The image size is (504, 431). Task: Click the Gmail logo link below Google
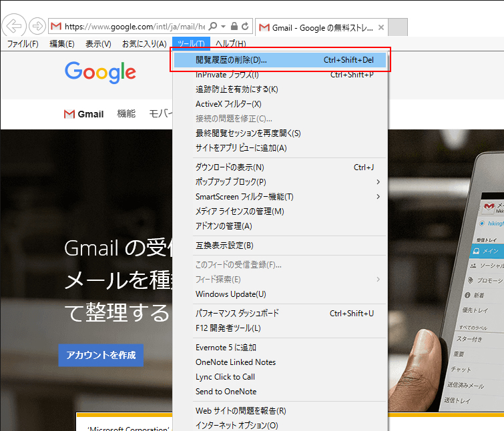pos(83,114)
